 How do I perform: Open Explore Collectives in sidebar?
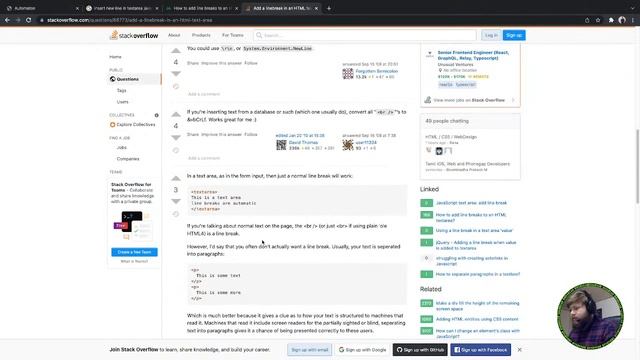click(x=133, y=124)
